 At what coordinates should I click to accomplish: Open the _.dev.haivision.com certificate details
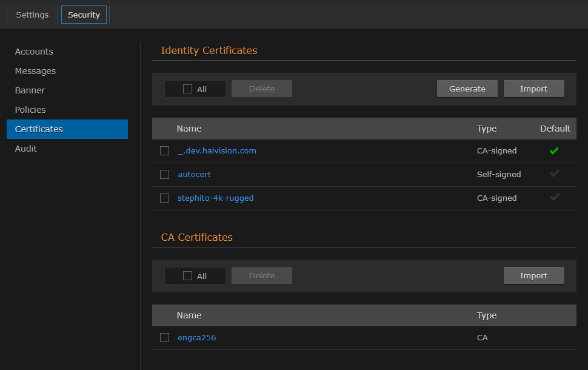point(216,150)
